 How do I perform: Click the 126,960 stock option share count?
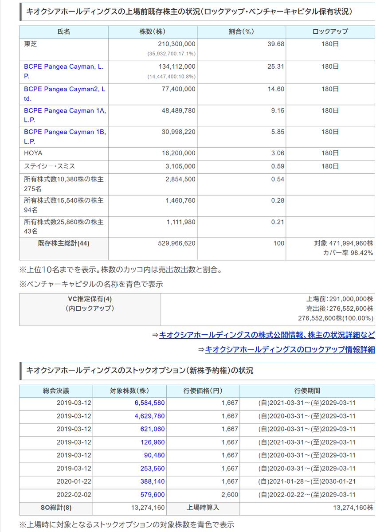153,442
